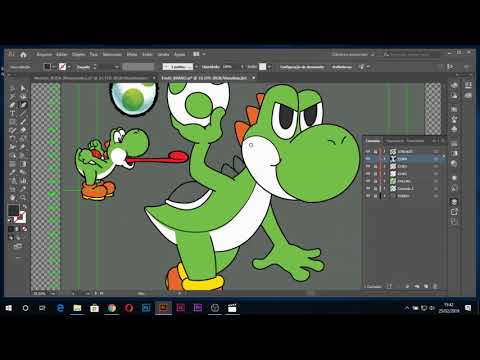Open the Artboards panel icon in dock
This screenshot has height=360, width=480.
(454, 221)
